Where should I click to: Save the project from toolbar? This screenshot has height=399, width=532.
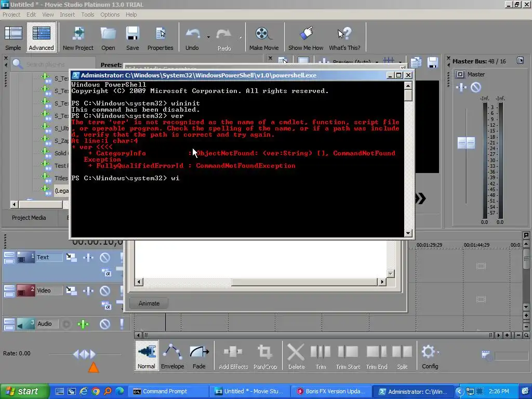pyautogui.click(x=132, y=37)
